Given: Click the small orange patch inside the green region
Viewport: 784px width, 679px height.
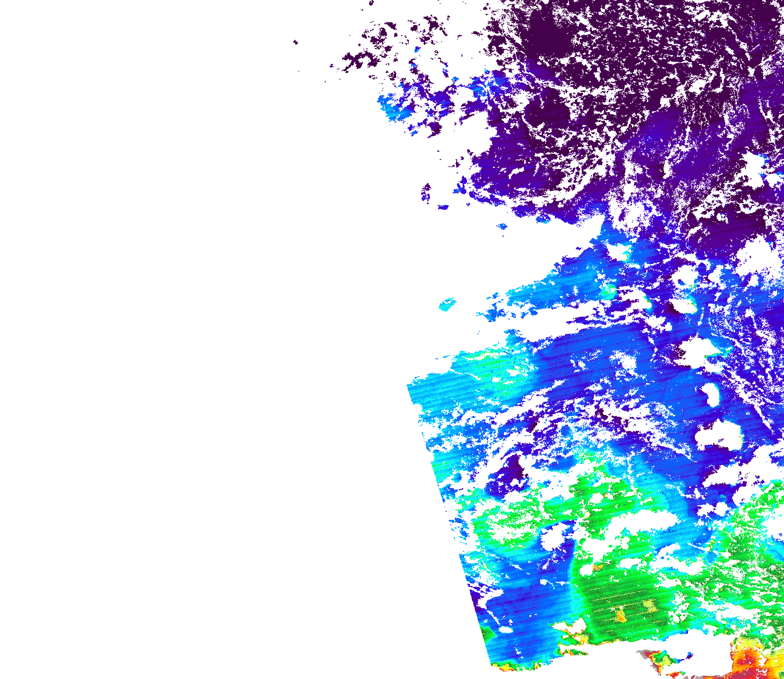Looking at the screenshot, I should (621, 615).
